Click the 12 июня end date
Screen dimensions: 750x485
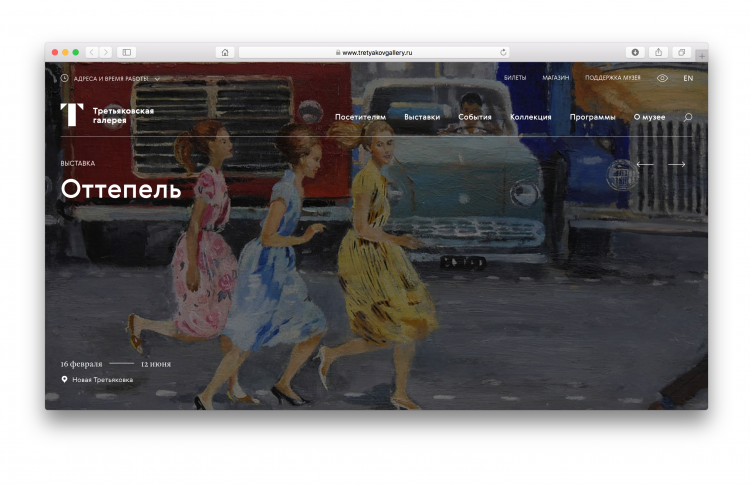point(155,364)
